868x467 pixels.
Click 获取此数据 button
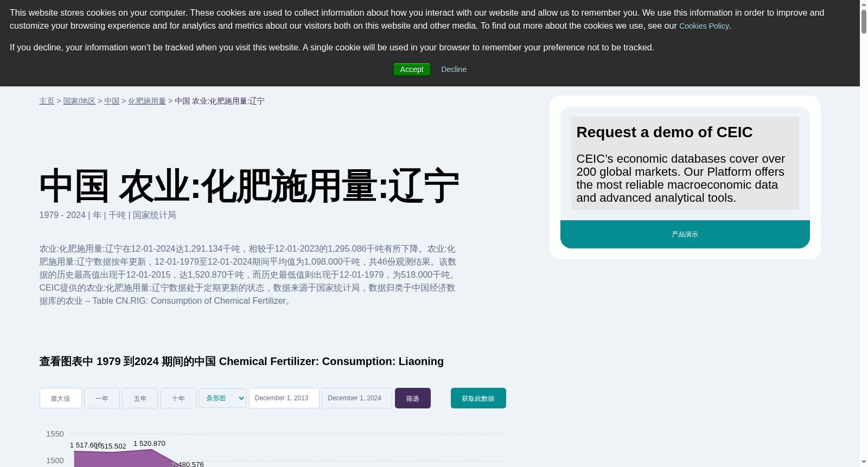click(478, 398)
